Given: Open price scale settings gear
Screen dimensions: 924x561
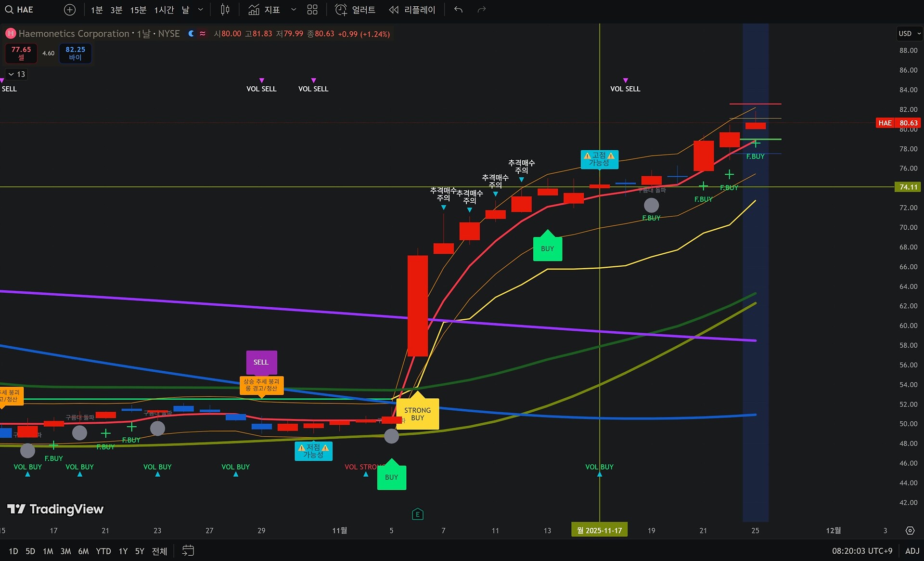Looking at the screenshot, I should (910, 530).
